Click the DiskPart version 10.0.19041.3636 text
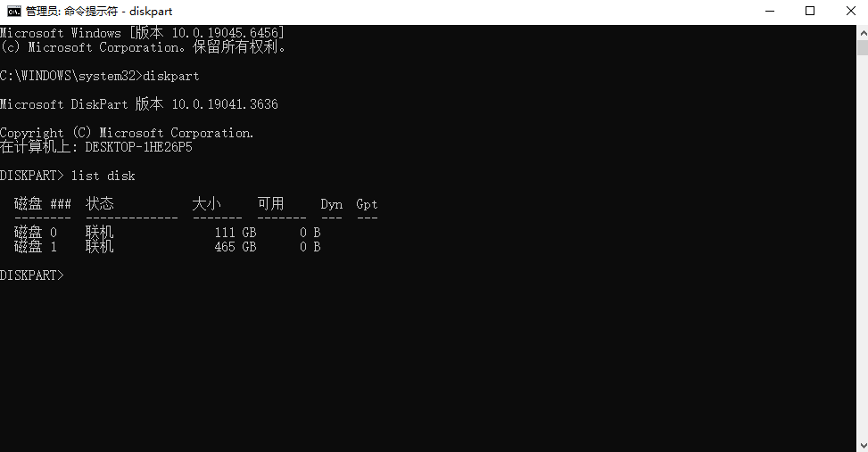Viewport: 868px width, 452px height. point(225,104)
